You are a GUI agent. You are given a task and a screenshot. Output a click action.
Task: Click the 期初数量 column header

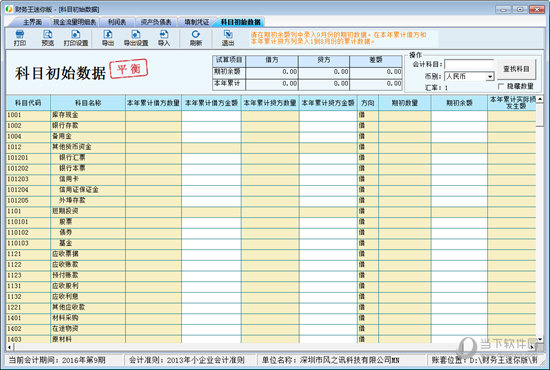405,103
